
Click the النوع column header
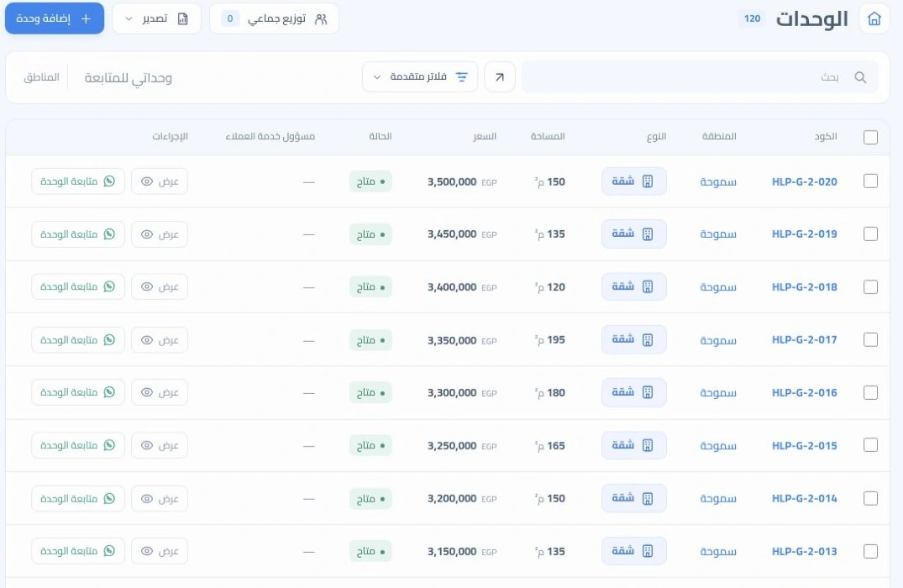(x=657, y=136)
